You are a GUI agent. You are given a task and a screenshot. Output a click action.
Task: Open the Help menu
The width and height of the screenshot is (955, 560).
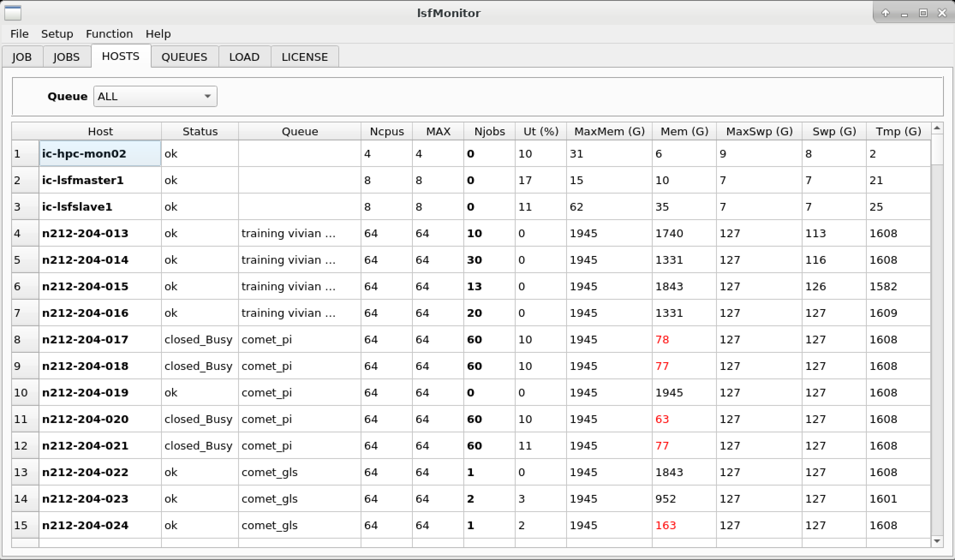tap(158, 34)
